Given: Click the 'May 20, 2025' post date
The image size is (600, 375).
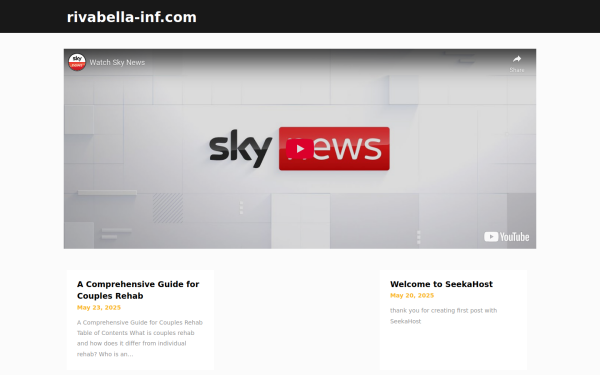Looking at the screenshot, I should click(x=412, y=295).
